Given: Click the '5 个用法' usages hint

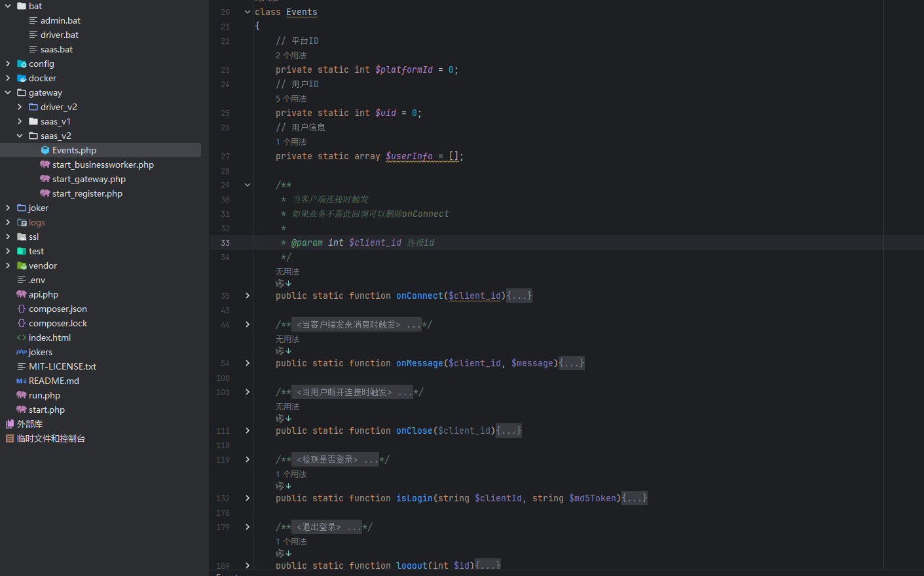Looking at the screenshot, I should pyautogui.click(x=291, y=98).
